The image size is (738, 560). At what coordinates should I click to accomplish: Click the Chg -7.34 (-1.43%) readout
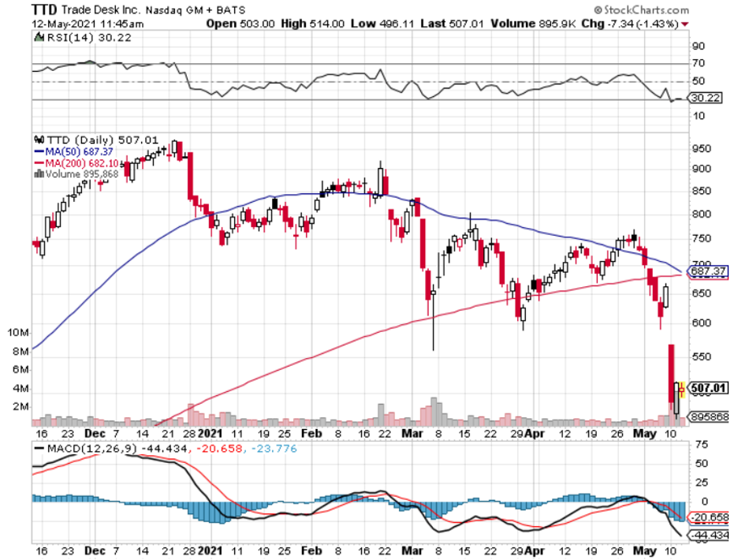[630, 24]
